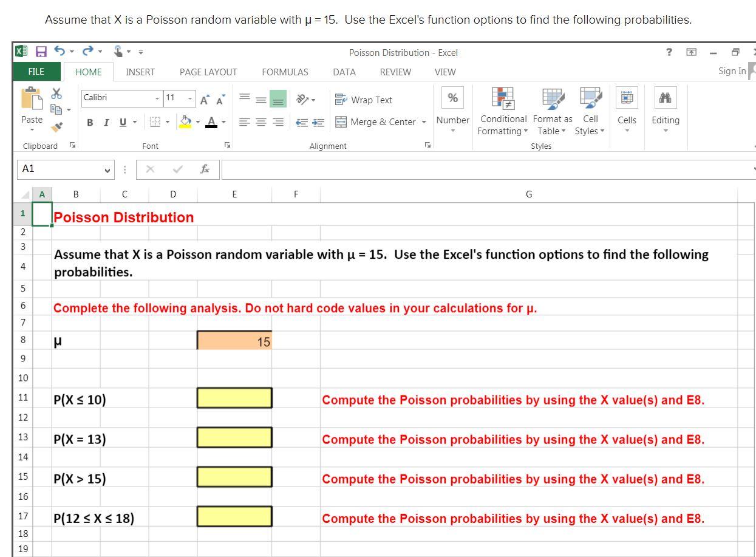Image resolution: width=756 pixels, height=557 pixels.
Task: Apply Percent number format
Action: pyautogui.click(x=452, y=97)
